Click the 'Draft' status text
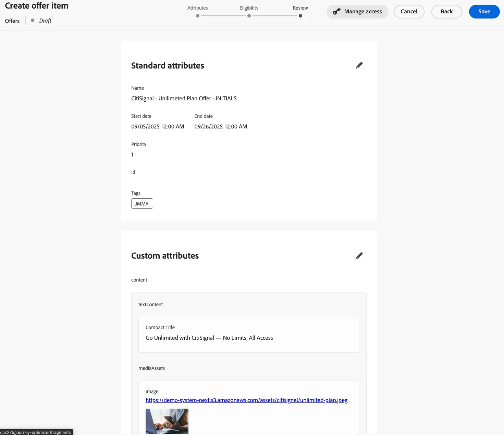Image resolution: width=504 pixels, height=435 pixels. coord(45,21)
